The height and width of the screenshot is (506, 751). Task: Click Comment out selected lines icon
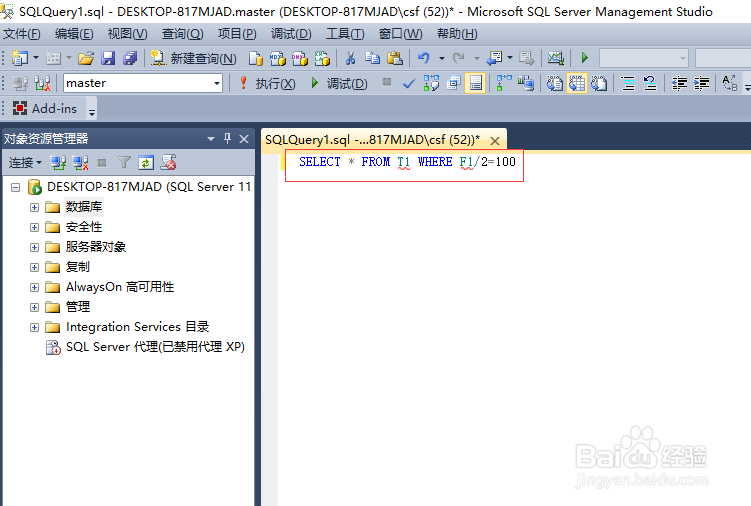tap(628, 83)
